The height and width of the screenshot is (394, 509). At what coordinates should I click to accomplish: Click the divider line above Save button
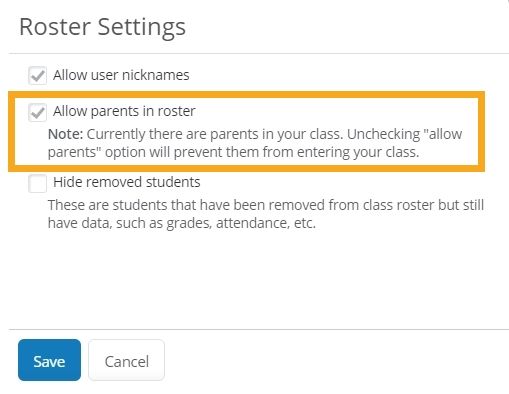tap(259, 329)
